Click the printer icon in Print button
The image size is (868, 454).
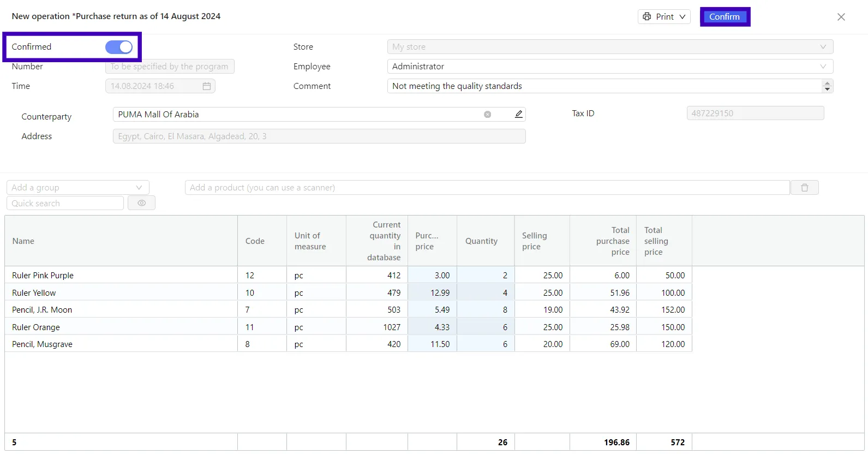pos(646,16)
